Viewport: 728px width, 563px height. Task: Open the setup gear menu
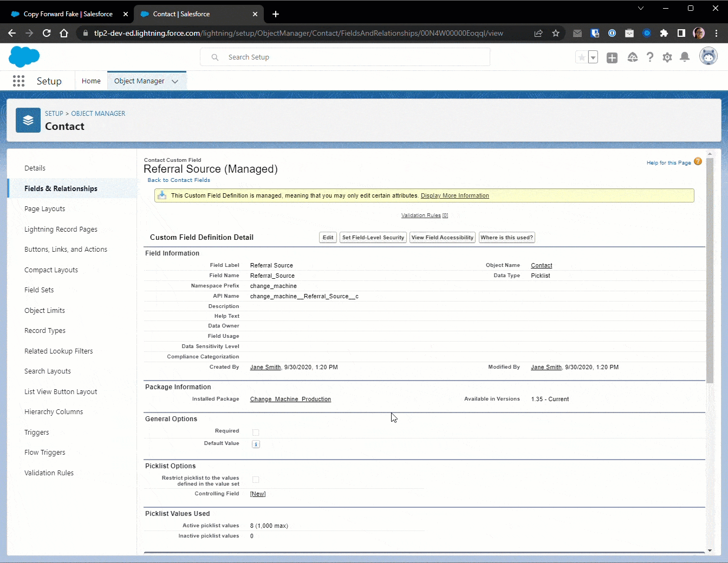pyautogui.click(x=667, y=57)
